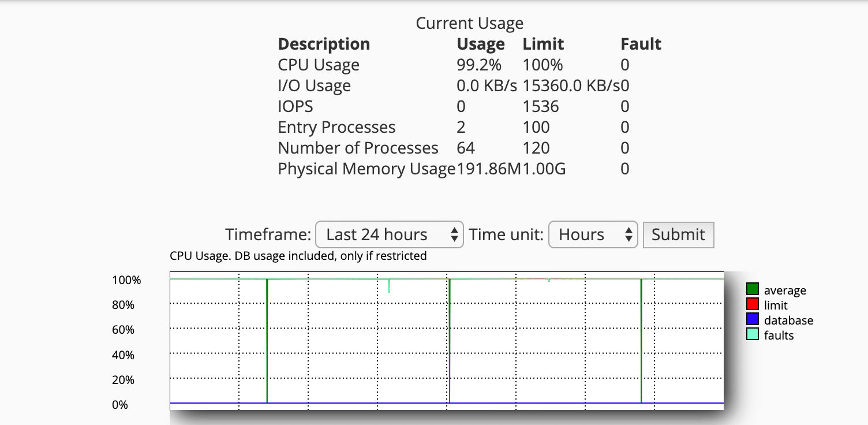The width and height of the screenshot is (868, 425).
Task: Select the Physical Memory Usage row label
Action: (366, 169)
